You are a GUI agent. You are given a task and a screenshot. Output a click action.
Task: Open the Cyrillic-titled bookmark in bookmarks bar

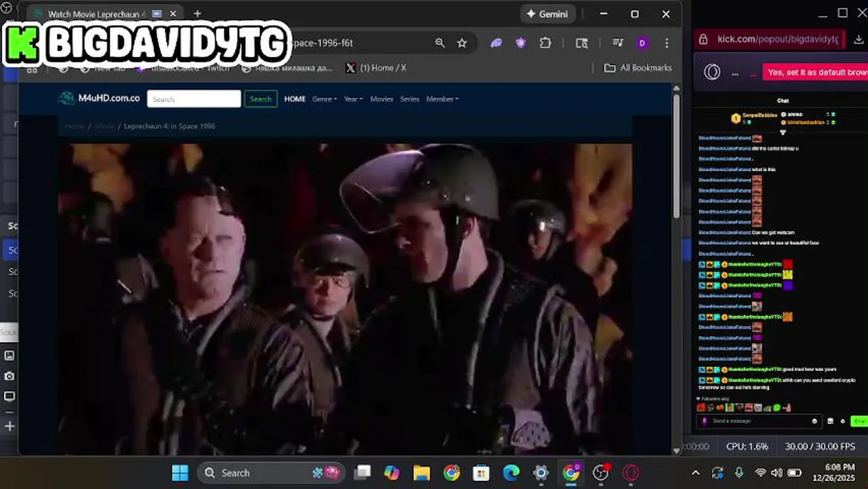pos(287,68)
